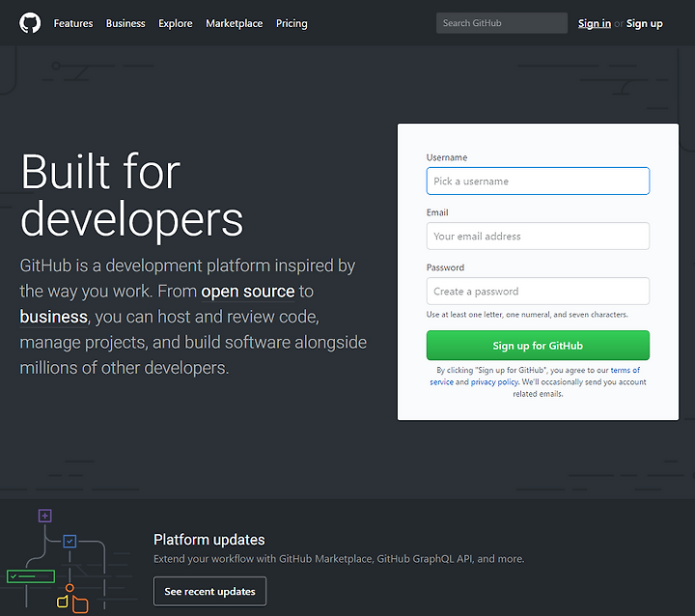Click the purple plus box illustration icon

tap(44, 516)
